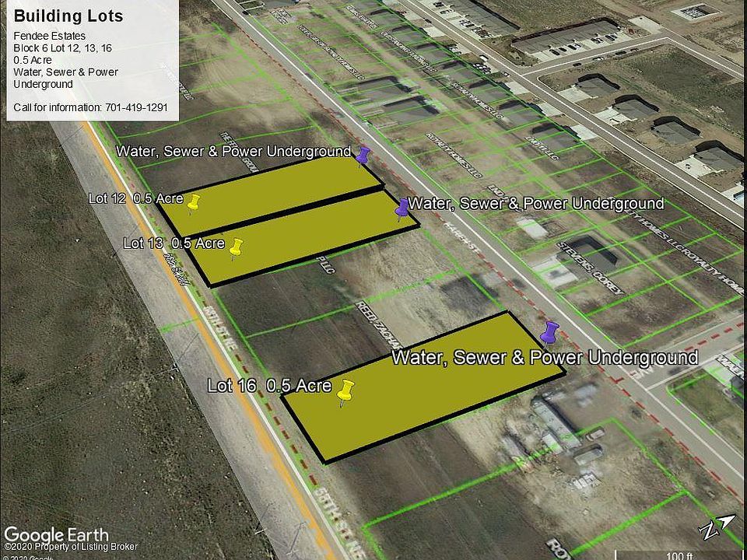Click the utilities label beside Lot 16's purple pin

click(545, 358)
